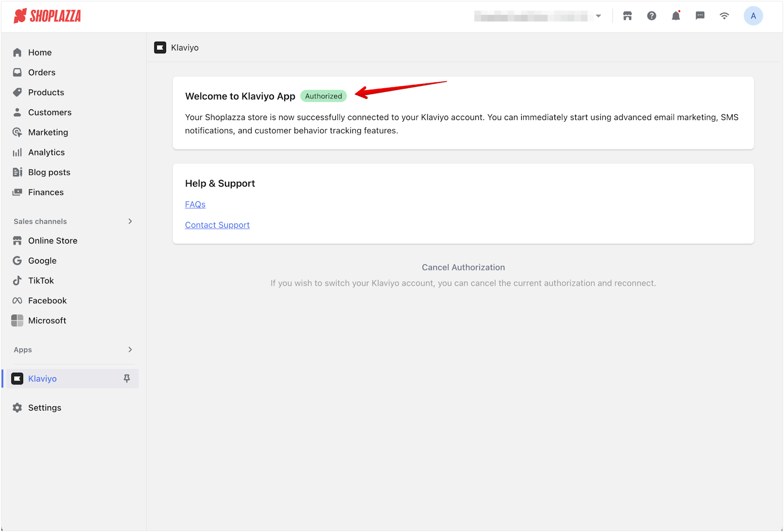Click the Finances icon
The width and height of the screenshot is (784, 532).
(x=17, y=193)
